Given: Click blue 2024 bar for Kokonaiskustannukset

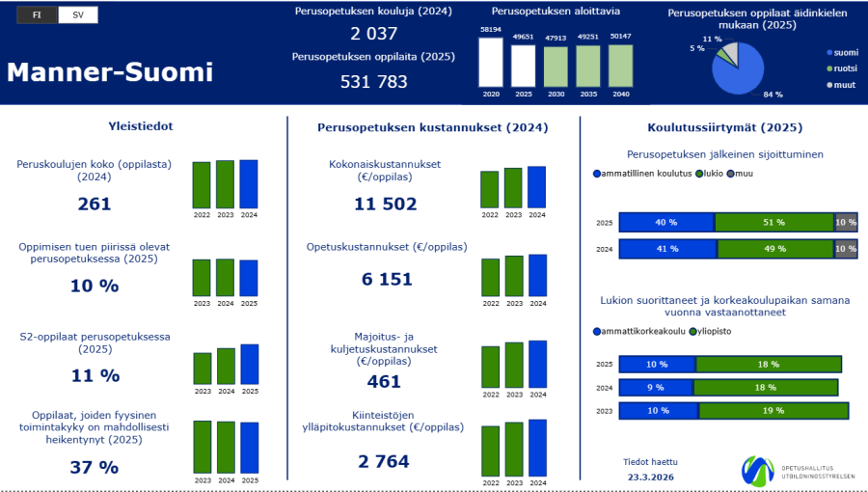Looking at the screenshot, I should (x=536, y=187).
